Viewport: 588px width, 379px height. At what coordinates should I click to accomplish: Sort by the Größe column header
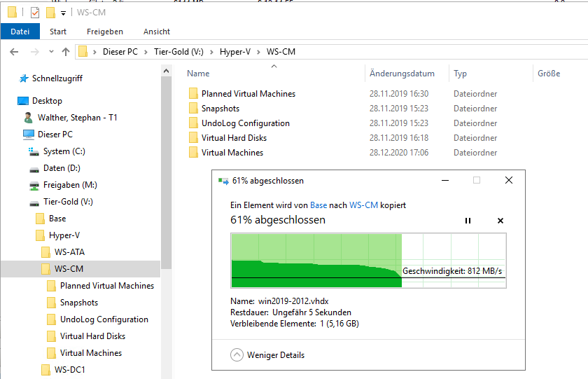coord(549,74)
